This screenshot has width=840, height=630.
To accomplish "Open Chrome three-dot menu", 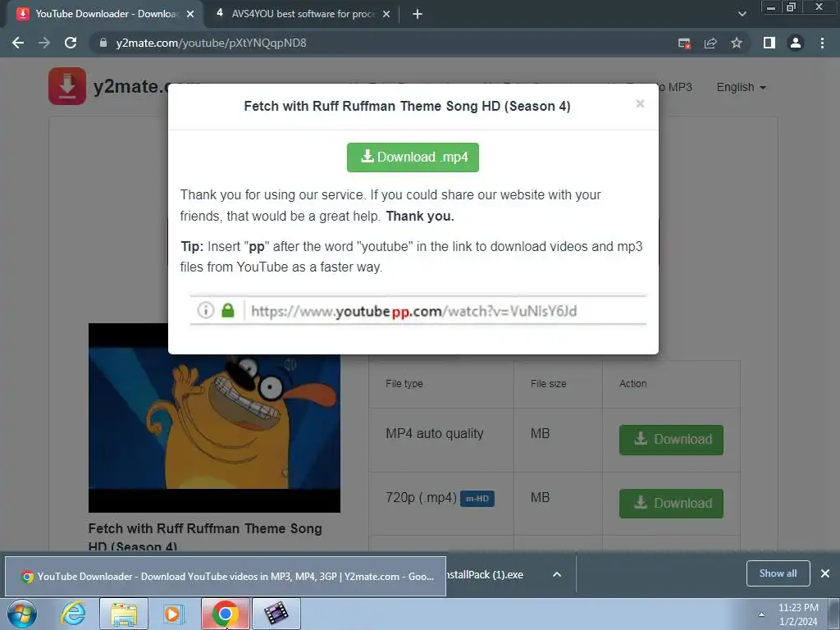I will [822, 43].
